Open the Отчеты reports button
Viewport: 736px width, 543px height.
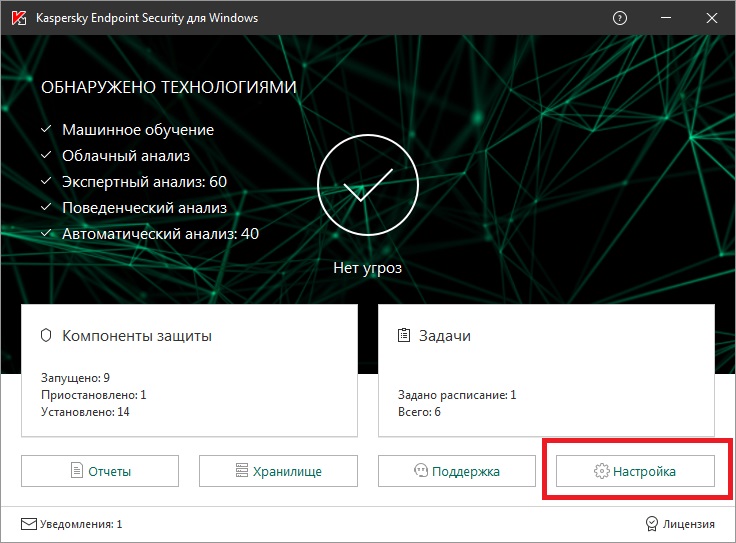[100, 471]
